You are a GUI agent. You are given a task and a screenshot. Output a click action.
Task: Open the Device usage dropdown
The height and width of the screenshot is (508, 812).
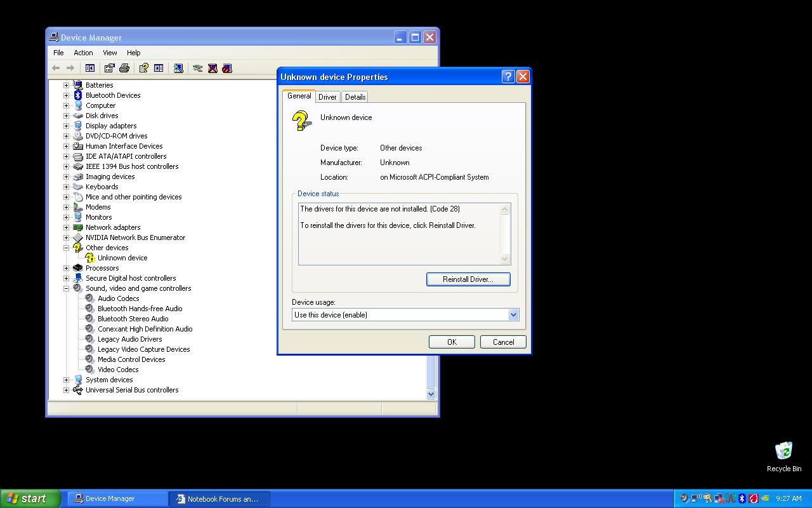[x=513, y=315]
